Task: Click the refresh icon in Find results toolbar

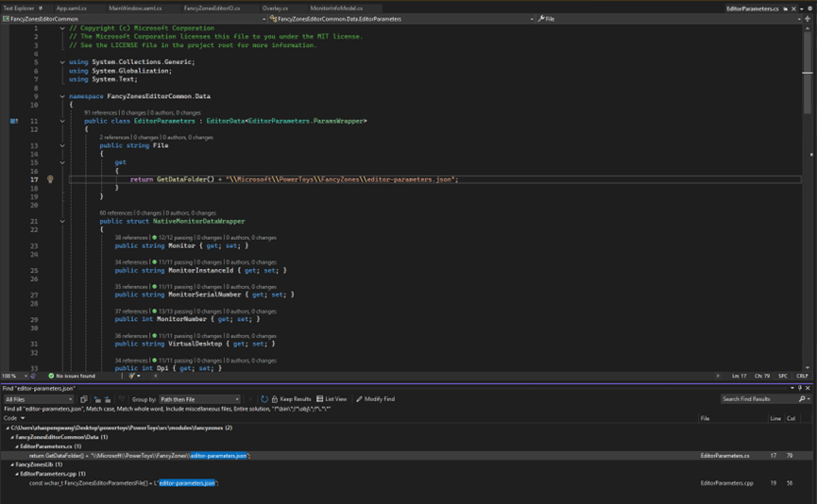Action: point(264,399)
